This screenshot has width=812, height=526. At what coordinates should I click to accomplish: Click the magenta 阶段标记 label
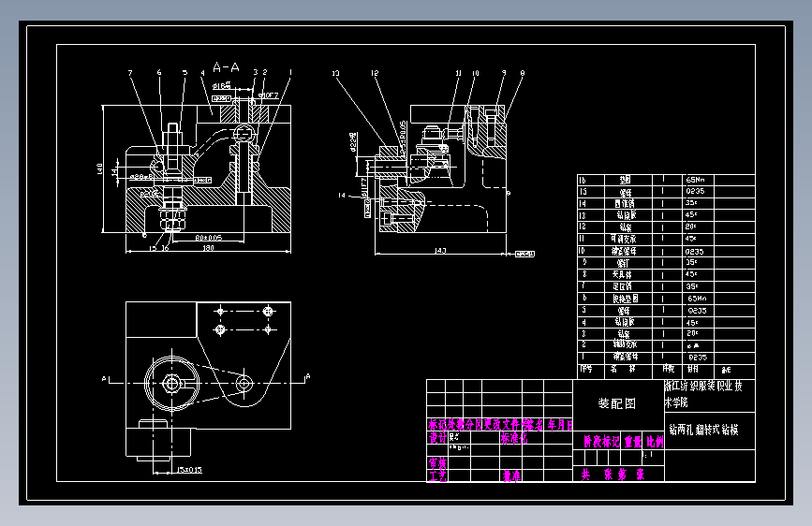point(602,442)
